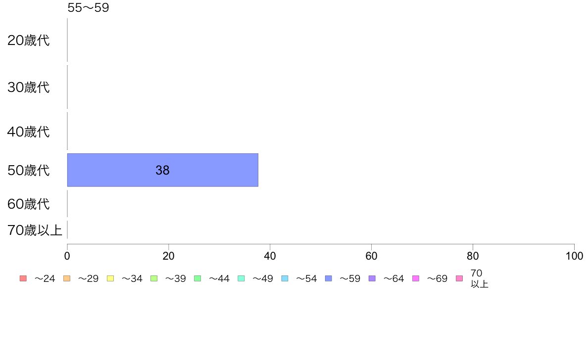Image resolution: width=588 pixels, height=364 pixels.
Task: Click the red ~24 legend swatch
Action: coord(23,278)
